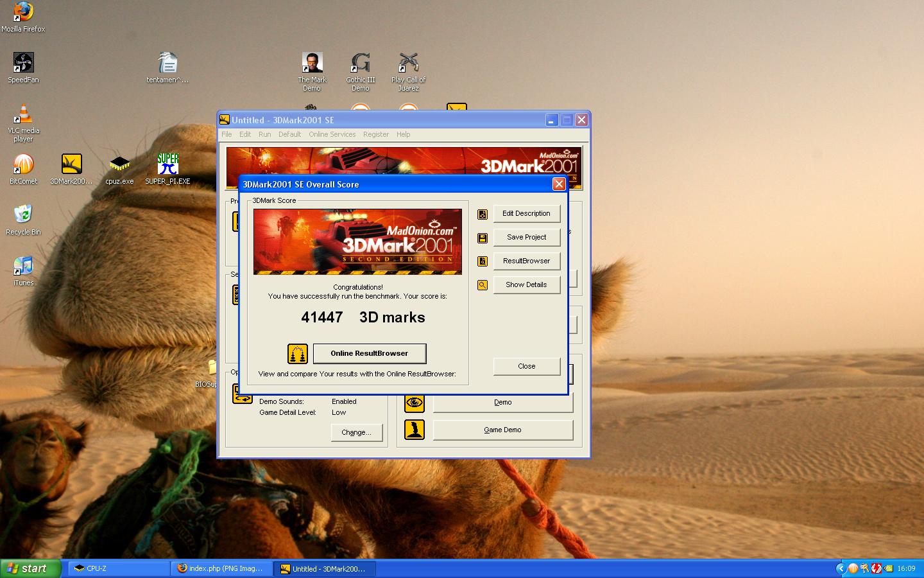924x578 pixels.
Task: Open the Default menu
Action: (x=289, y=134)
